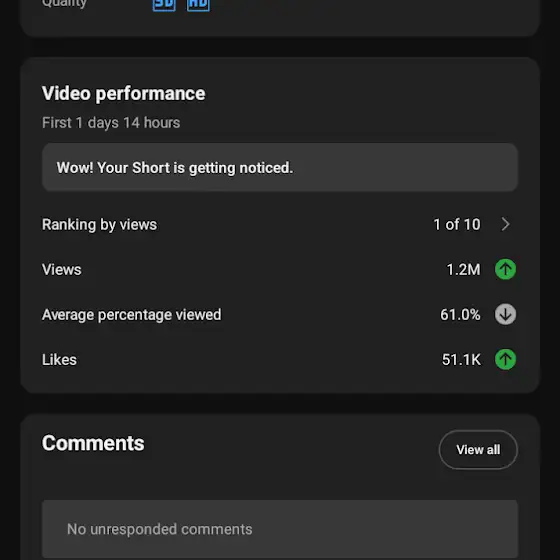Click the Video performance heading

click(124, 94)
